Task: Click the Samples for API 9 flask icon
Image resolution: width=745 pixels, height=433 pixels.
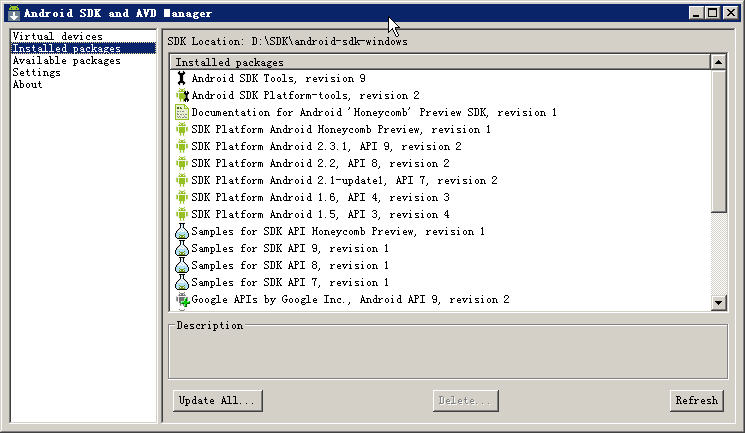Action: pos(182,248)
